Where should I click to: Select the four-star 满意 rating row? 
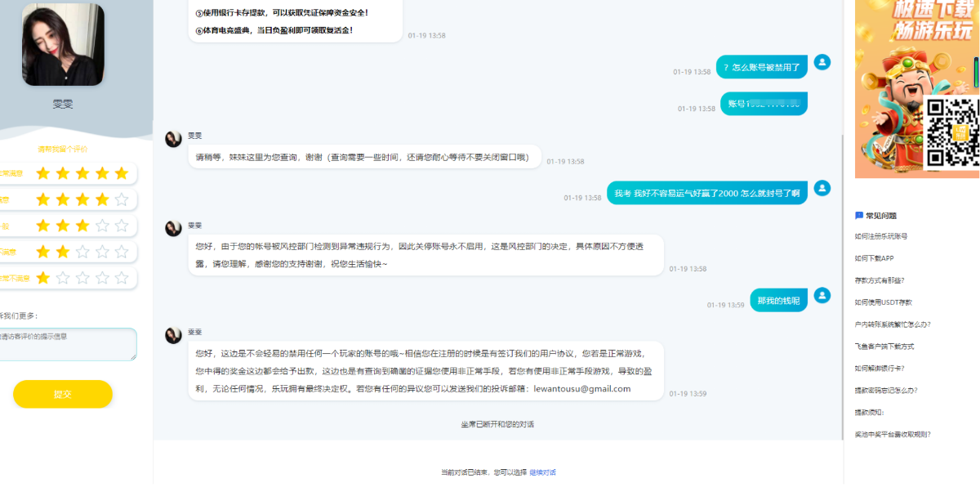82,199
